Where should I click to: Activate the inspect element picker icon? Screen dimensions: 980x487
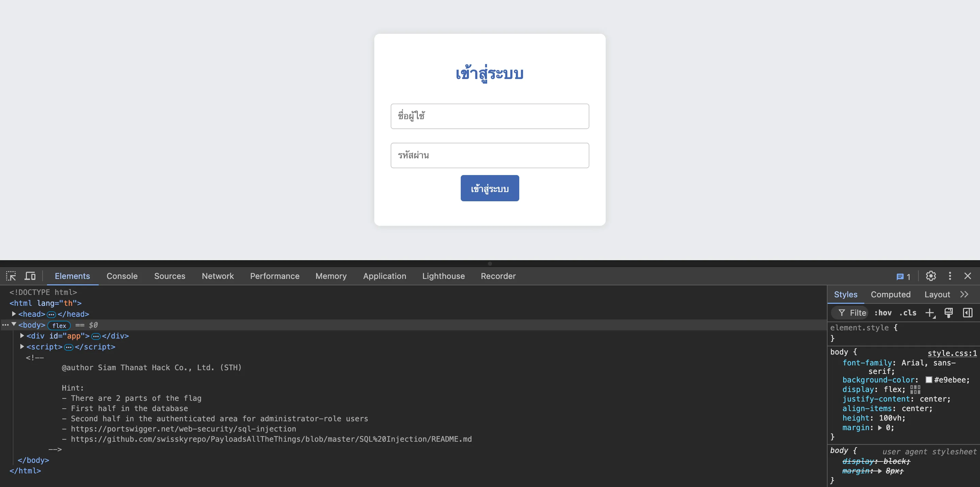11,276
